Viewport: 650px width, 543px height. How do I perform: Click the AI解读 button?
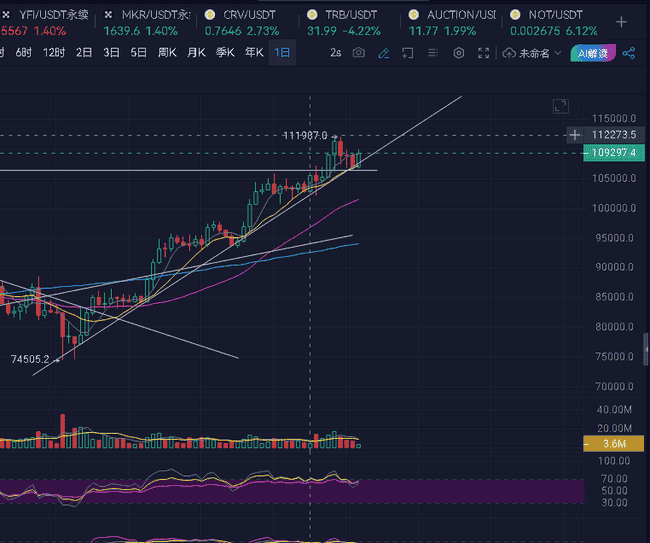coord(592,52)
